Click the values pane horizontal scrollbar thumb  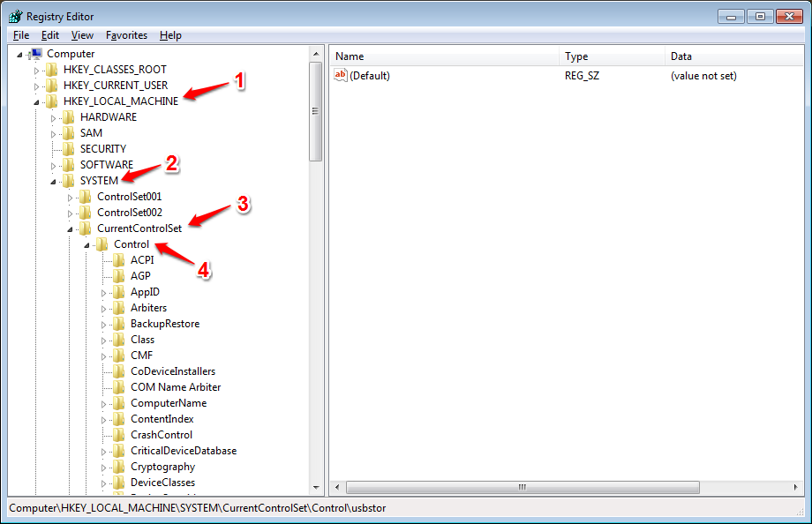click(523, 487)
